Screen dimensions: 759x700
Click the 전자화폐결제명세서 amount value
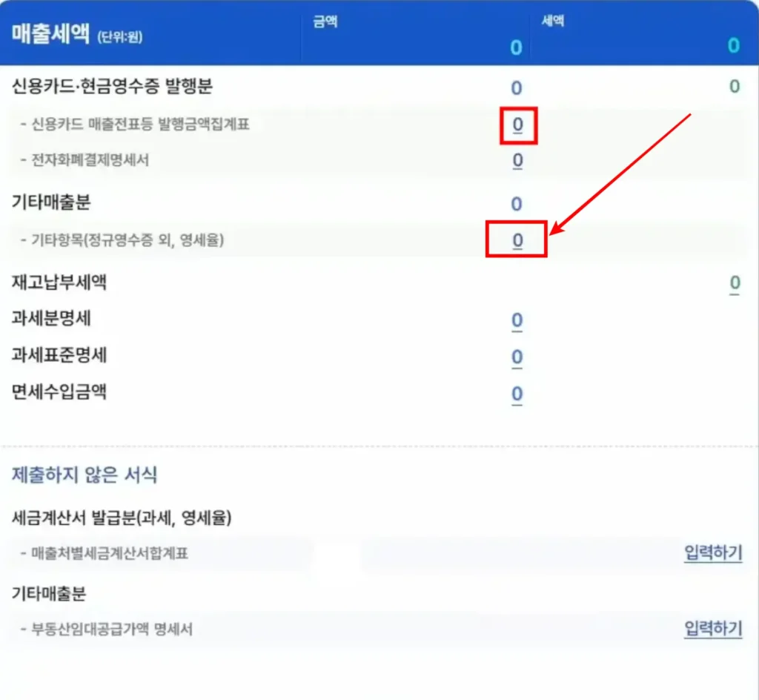coord(517,160)
